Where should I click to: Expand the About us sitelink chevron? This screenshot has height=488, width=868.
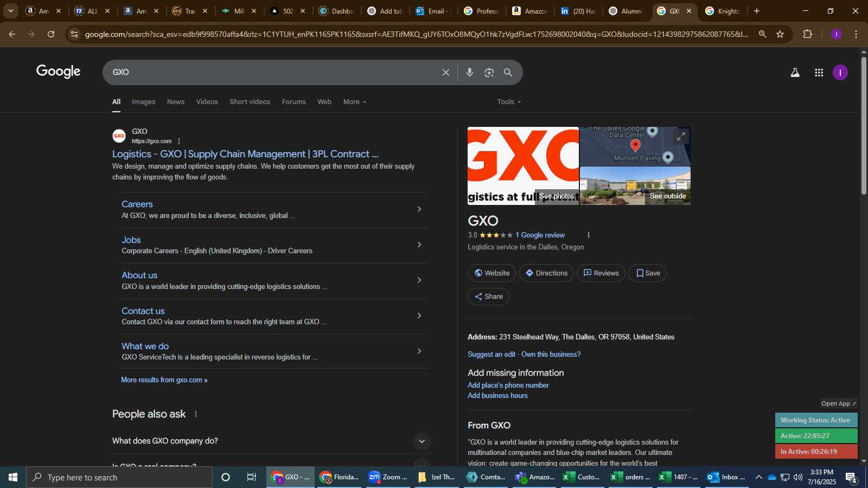click(x=419, y=280)
